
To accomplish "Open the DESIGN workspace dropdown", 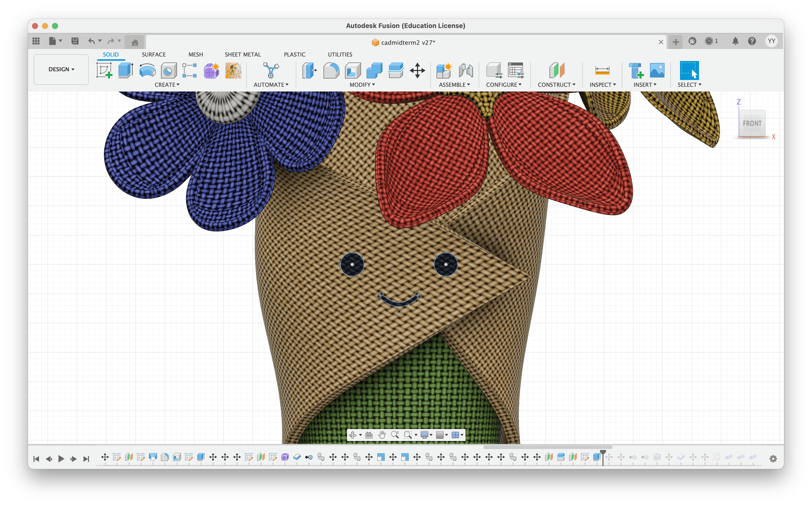I will (x=61, y=69).
